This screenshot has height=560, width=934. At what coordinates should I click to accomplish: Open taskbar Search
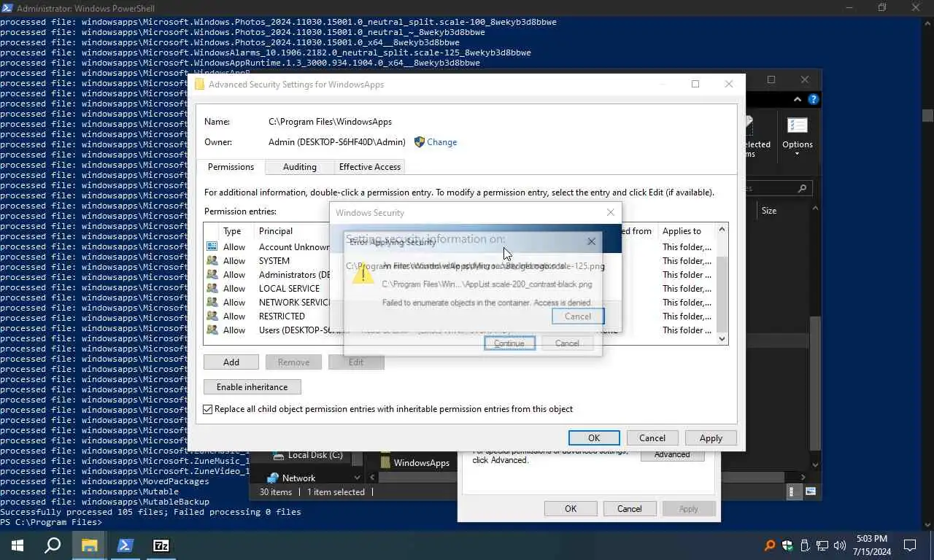(53, 545)
